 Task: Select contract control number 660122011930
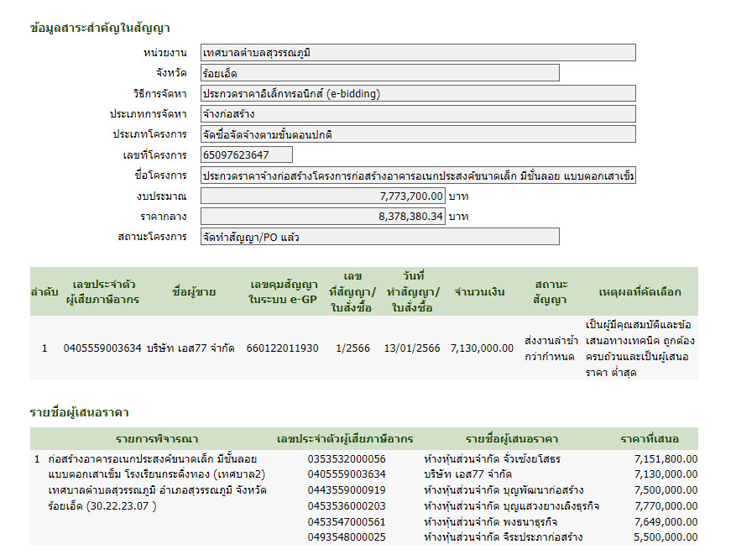point(282,348)
